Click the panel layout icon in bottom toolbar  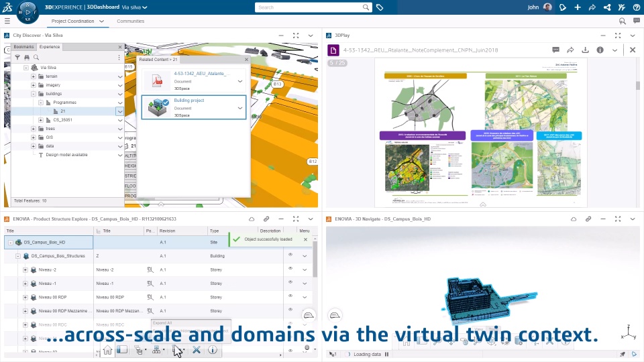click(x=122, y=350)
